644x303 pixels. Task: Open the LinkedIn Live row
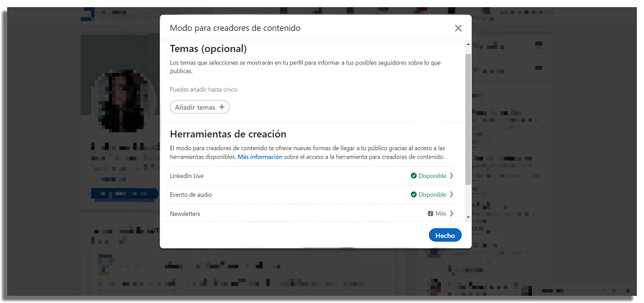pos(312,176)
